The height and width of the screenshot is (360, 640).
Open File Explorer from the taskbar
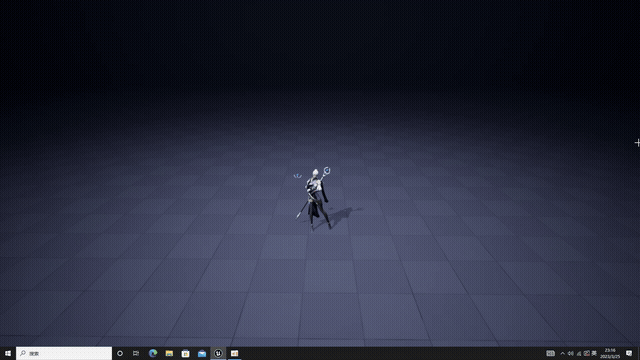click(169, 353)
